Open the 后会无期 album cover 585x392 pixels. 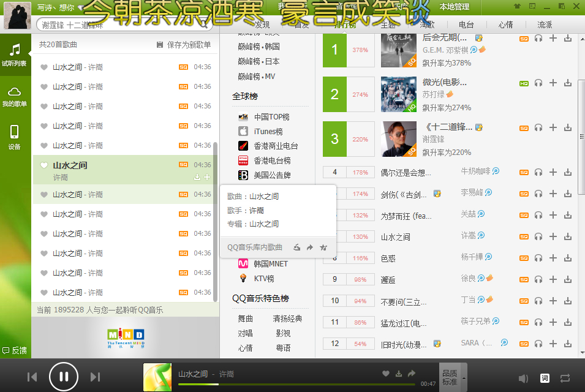pos(398,50)
